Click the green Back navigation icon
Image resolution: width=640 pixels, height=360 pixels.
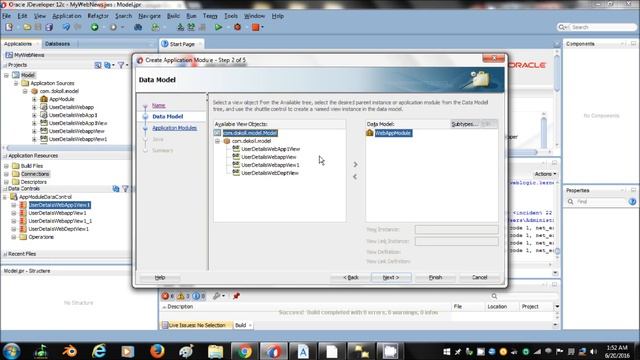point(95,27)
